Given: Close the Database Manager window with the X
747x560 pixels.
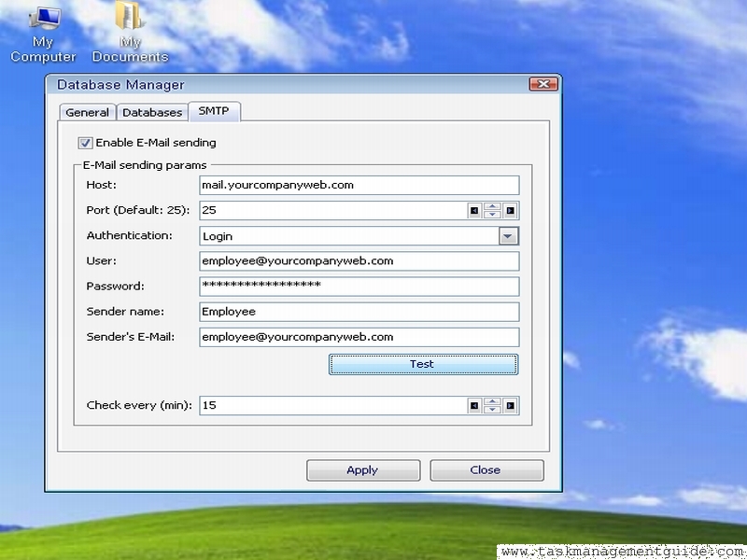Looking at the screenshot, I should [x=543, y=84].
